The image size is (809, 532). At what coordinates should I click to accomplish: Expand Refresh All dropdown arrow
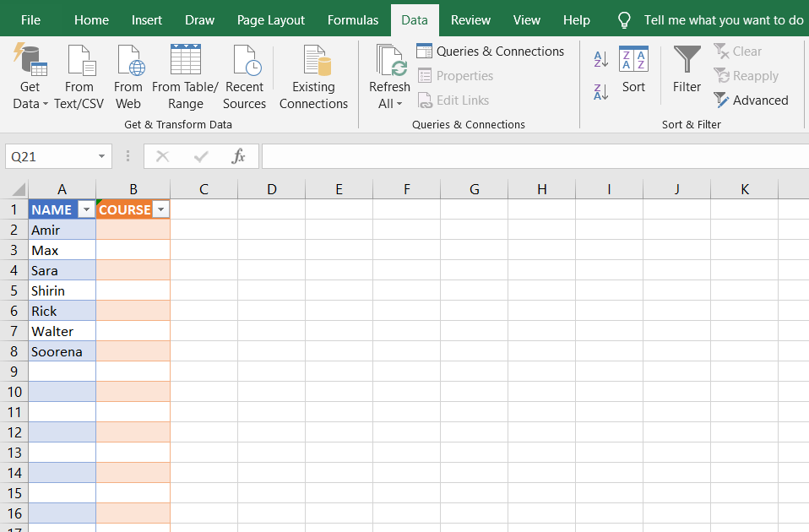(399, 104)
